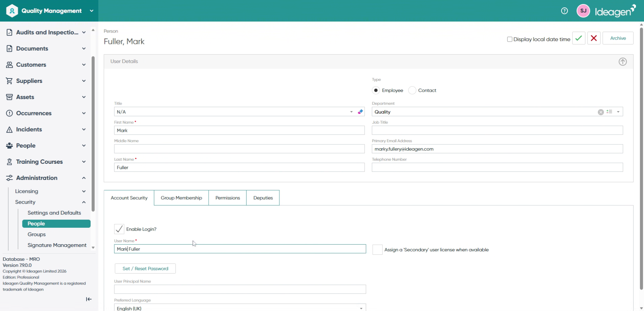This screenshot has height=311, width=644.
Task: Click the Ideagen logo
Action: pyautogui.click(x=615, y=11)
